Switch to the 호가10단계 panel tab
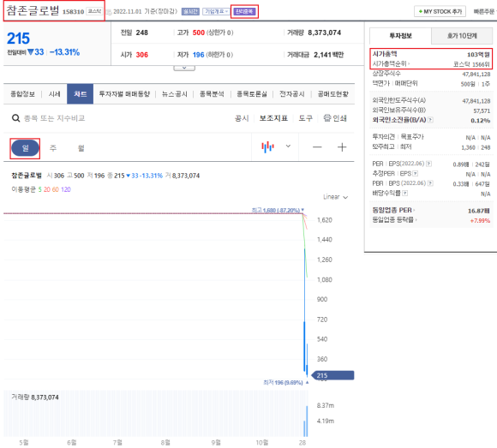 (462, 36)
